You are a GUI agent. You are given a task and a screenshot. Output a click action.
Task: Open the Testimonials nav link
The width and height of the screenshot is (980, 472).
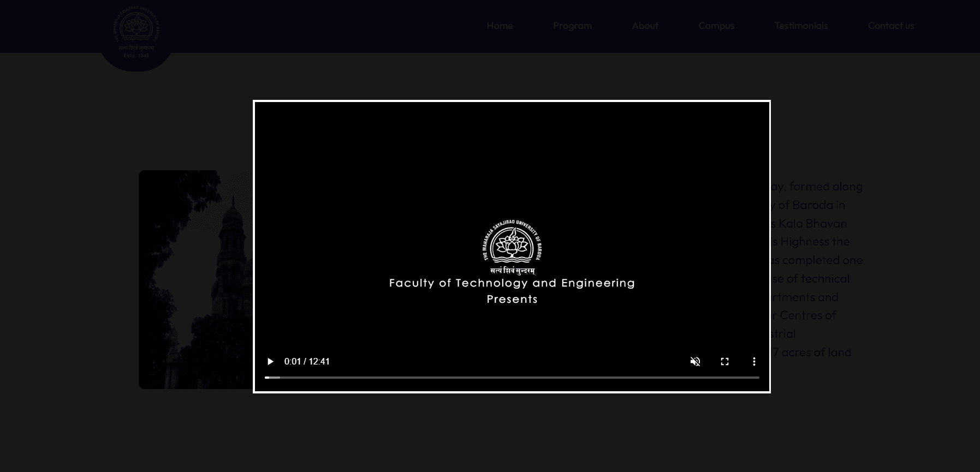coord(801,26)
